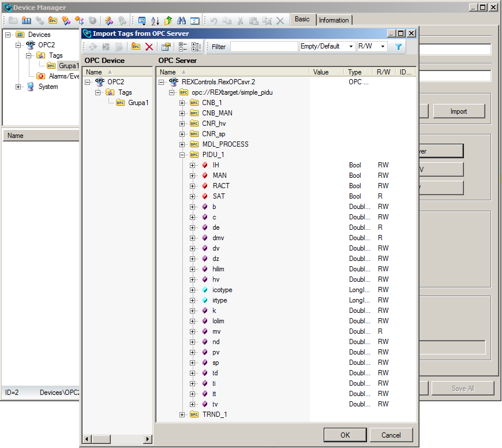Click the properties icon in import toolbar
This screenshot has width=502, height=448.
166,47
